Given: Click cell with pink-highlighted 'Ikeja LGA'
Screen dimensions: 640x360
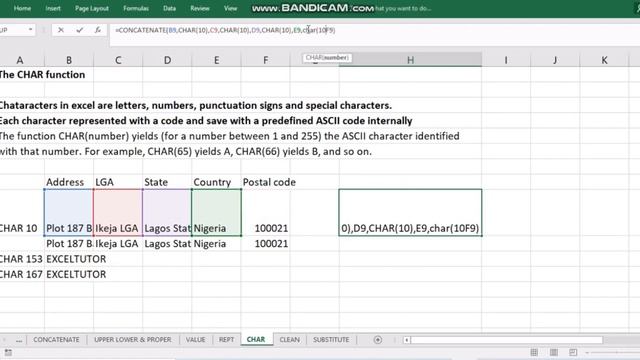Looking at the screenshot, I should pyautogui.click(x=118, y=213).
